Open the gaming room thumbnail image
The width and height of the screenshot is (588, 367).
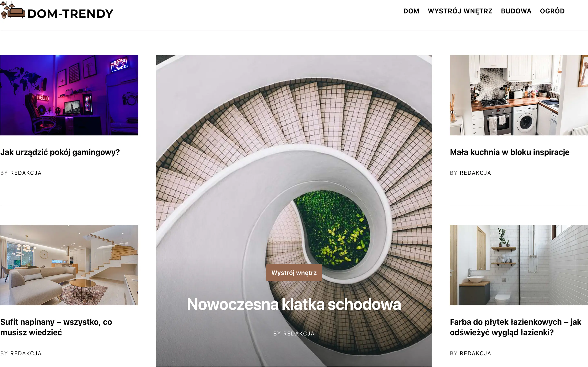click(69, 95)
